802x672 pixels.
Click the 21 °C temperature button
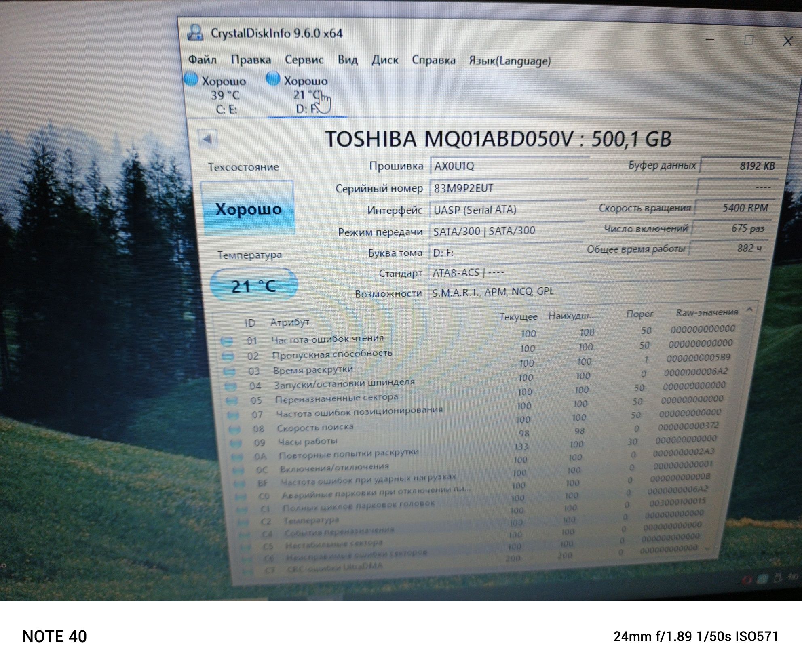point(254,286)
